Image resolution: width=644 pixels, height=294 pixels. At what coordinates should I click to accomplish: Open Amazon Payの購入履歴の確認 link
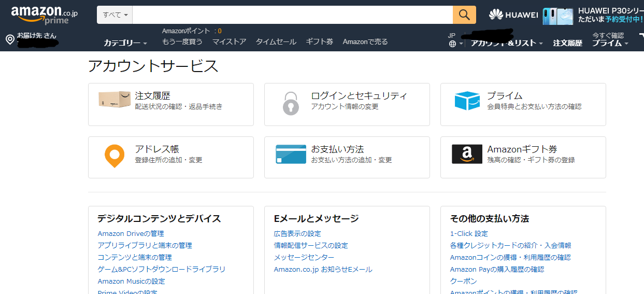(497, 270)
